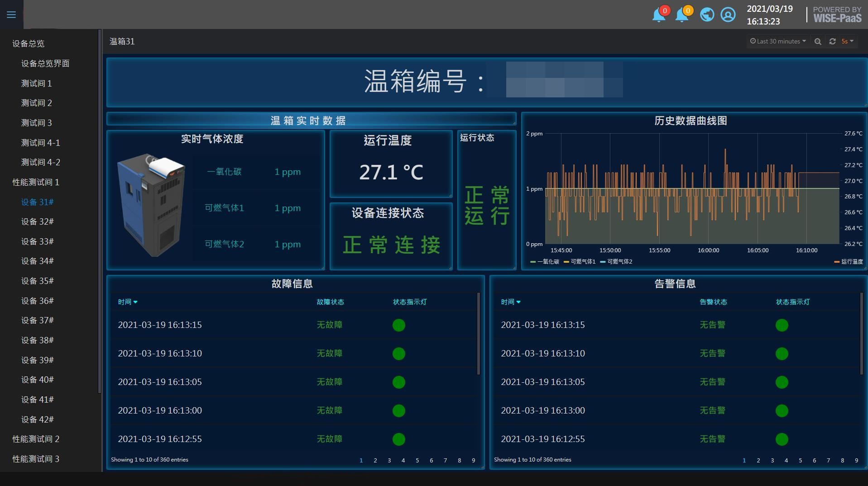Select 设备 34# in the sidebar

[37, 261]
